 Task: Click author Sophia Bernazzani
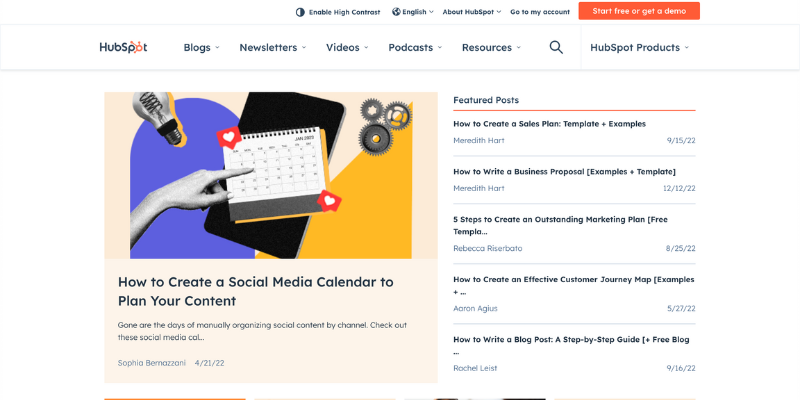(x=152, y=363)
